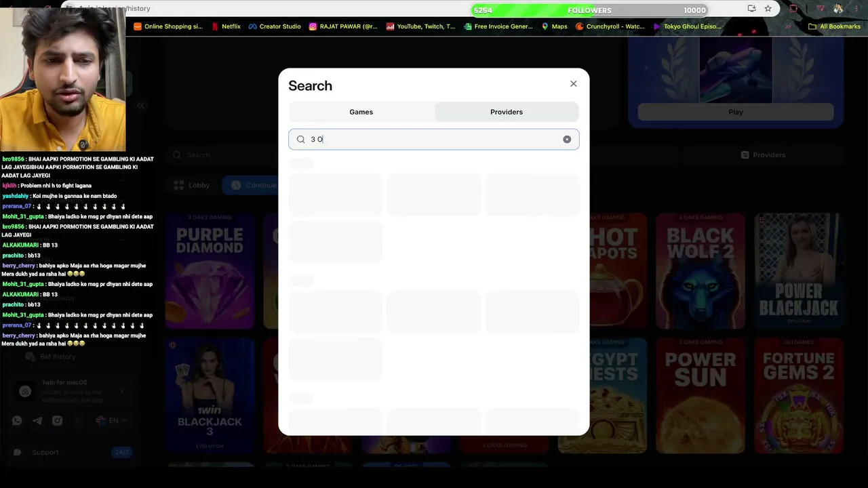Click the Play button on the banner

pos(736,112)
